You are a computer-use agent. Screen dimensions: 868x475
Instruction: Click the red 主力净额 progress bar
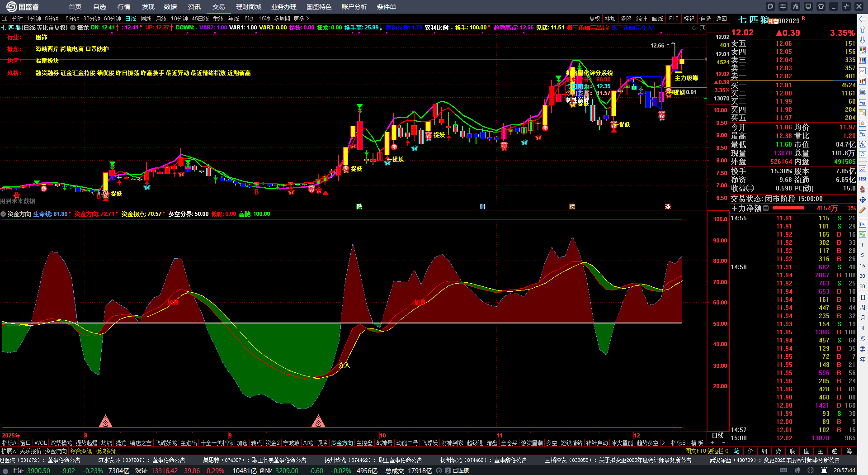click(788, 208)
